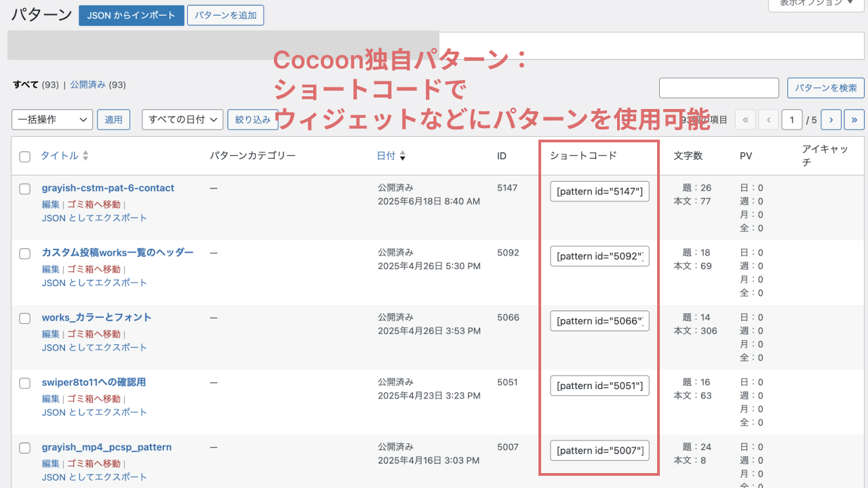Go to the first page arrow
The width and height of the screenshot is (868, 488).
(745, 119)
